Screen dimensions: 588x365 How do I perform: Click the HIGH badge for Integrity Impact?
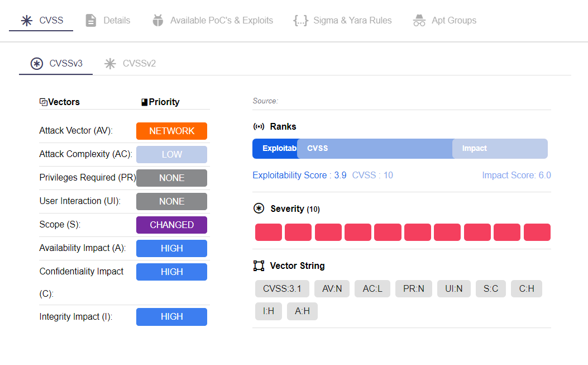pos(172,316)
